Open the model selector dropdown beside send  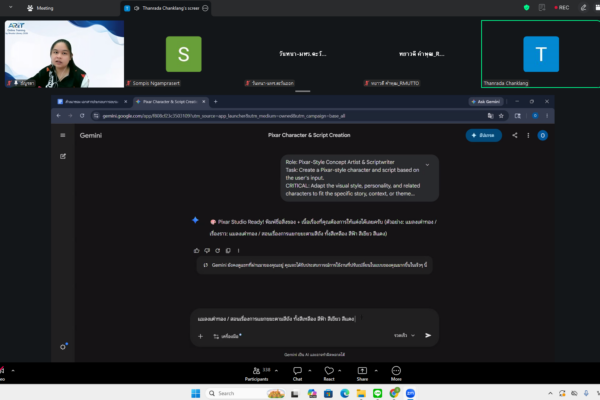tap(404, 335)
